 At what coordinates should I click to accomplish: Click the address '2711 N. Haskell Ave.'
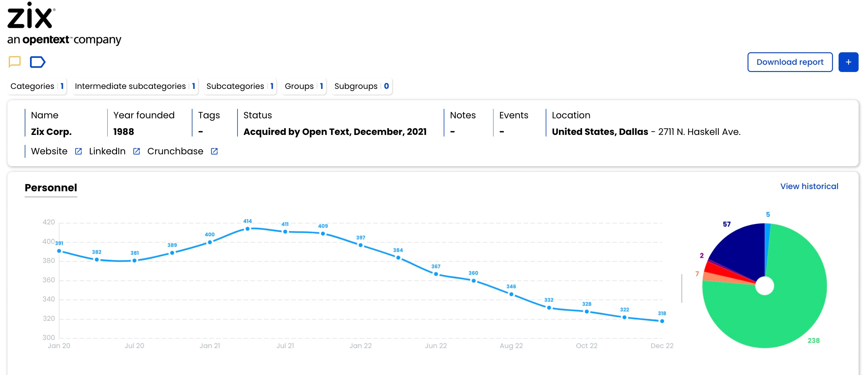tap(699, 132)
